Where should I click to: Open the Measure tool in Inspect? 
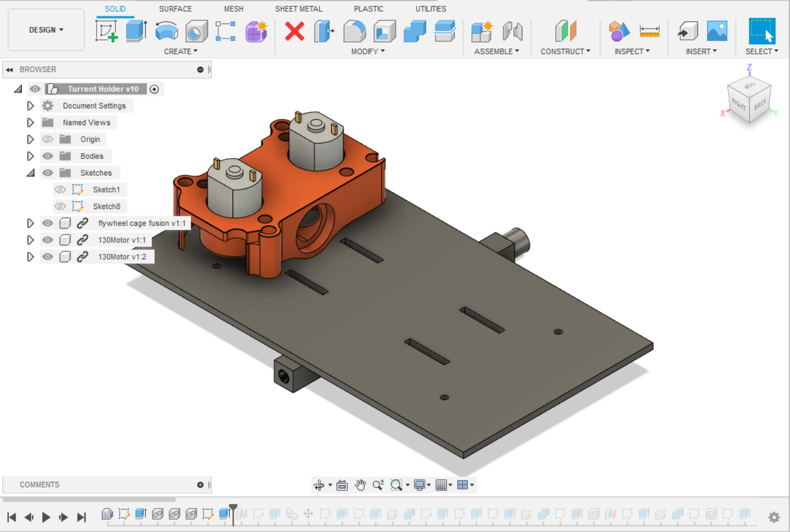click(649, 31)
